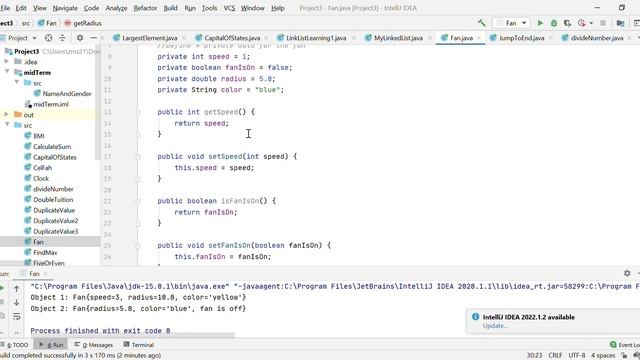
Task: Click the profiler run icon
Action: (x=582, y=23)
